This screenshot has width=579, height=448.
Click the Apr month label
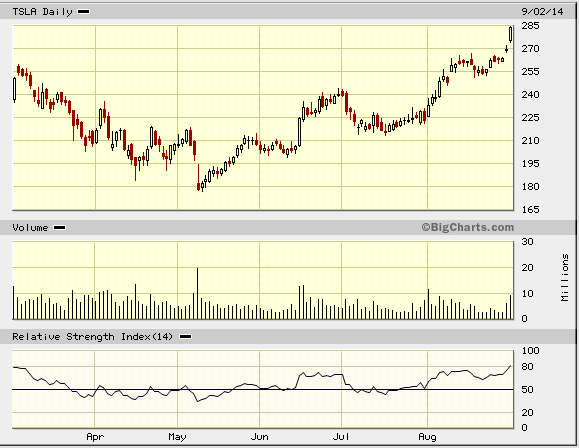pos(95,437)
